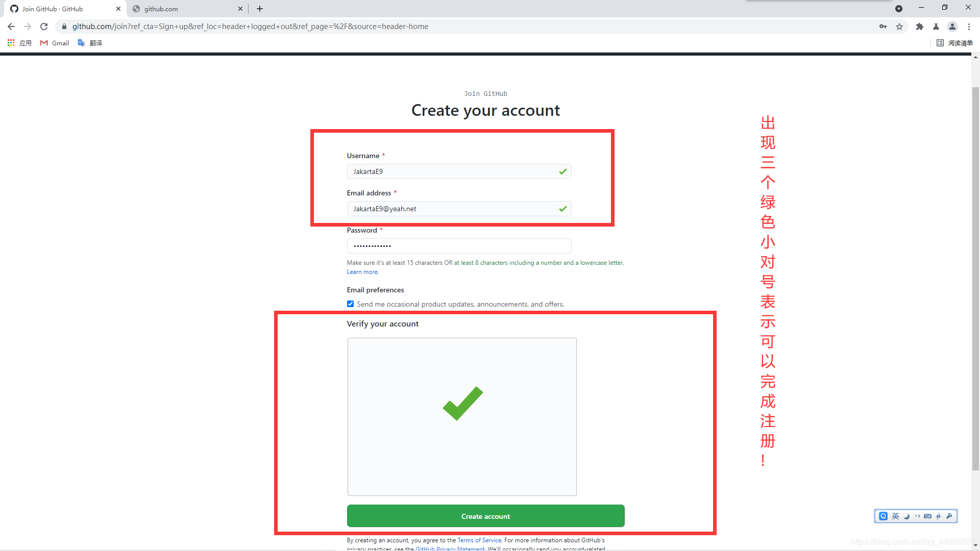Open the IME wrench settings icon
Screen dimensions: 980x551
coord(949,516)
